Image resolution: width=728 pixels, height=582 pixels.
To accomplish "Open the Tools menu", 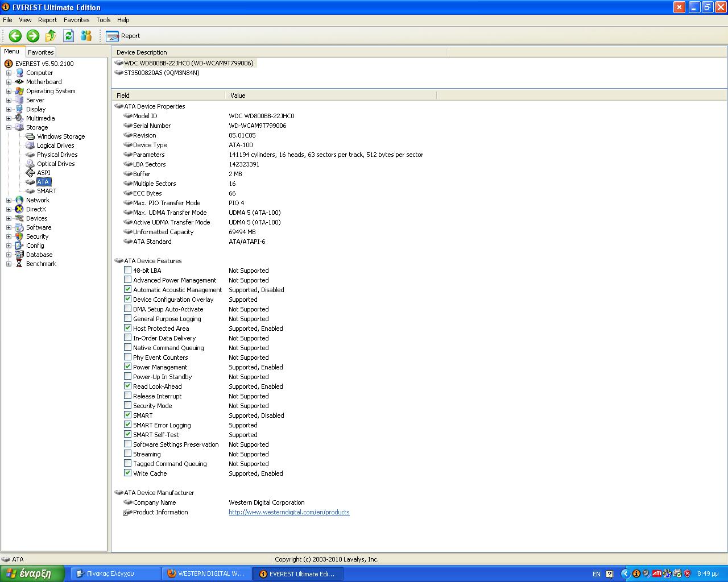I will (104, 20).
